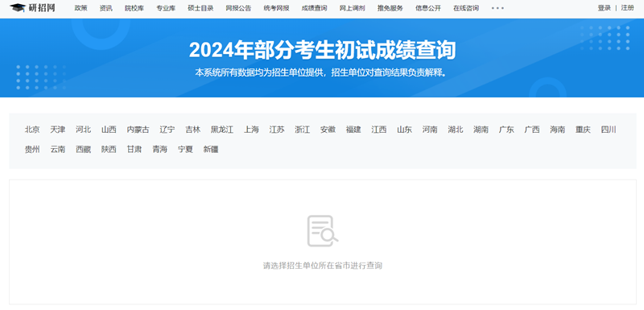Select 新疆 region
Viewport: 644px width, 310px height.
pos(211,150)
